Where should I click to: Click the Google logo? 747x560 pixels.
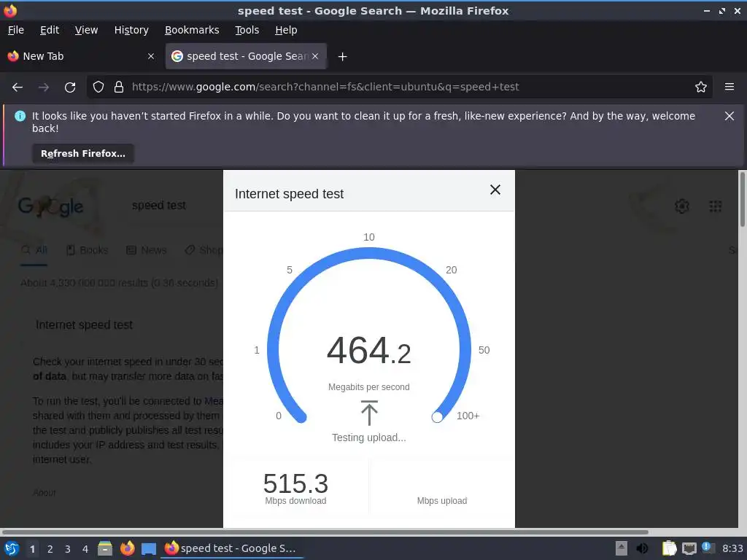click(x=50, y=206)
